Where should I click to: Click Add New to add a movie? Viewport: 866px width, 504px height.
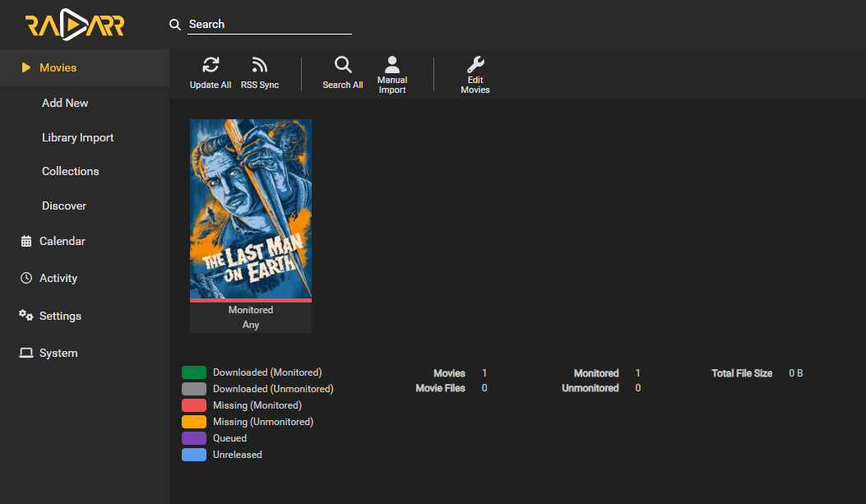pyautogui.click(x=64, y=103)
